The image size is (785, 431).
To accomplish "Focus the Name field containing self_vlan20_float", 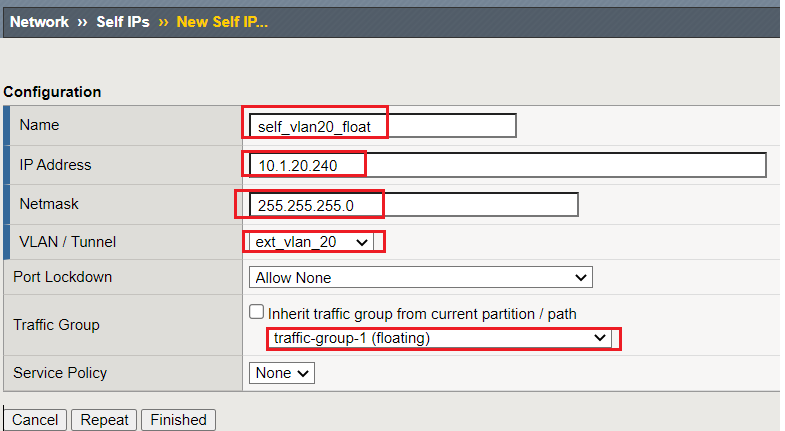I will tap(382, 126).
